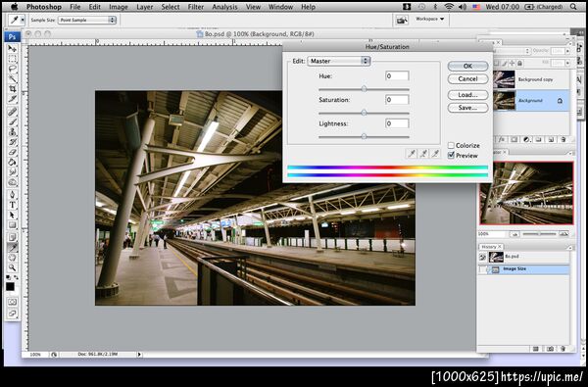Screen dimensions: 588x387
Task: Select the Dodge tool
Action: point(13,182)
